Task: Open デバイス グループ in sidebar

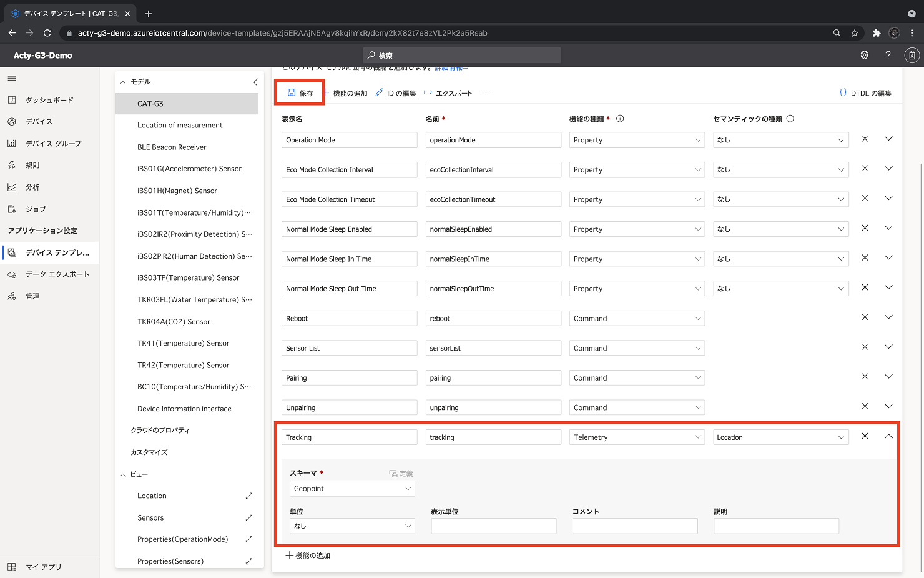Action: (53, 144)
